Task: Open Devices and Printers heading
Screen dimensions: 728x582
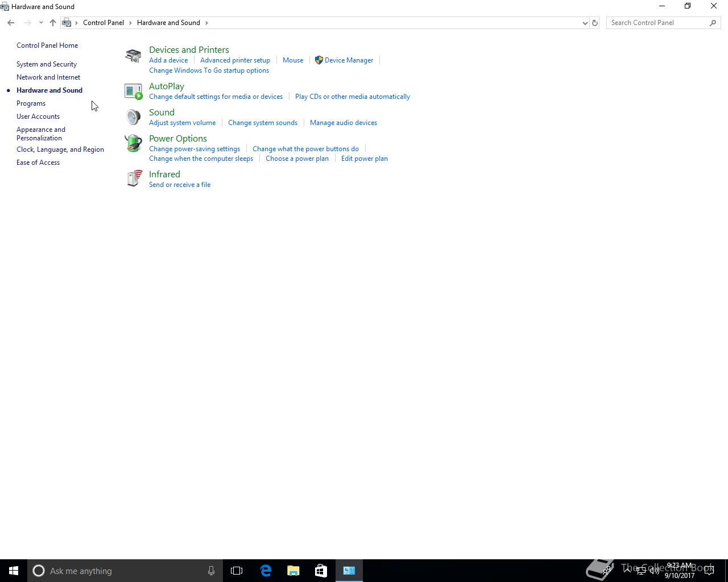Action: tap(189, 50)
